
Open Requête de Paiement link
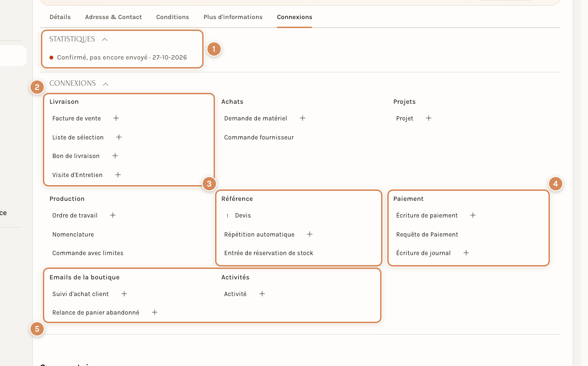click(x=427, y=235)
